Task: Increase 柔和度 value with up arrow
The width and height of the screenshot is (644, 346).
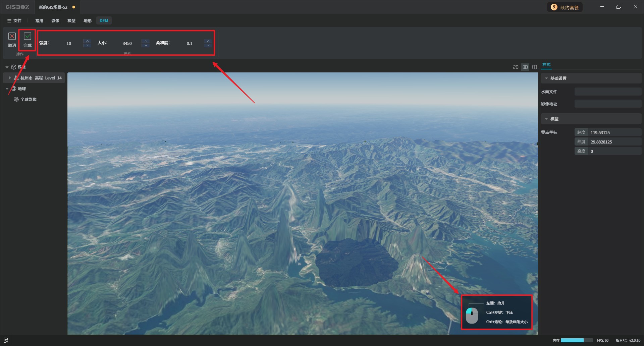Action: 208,41
